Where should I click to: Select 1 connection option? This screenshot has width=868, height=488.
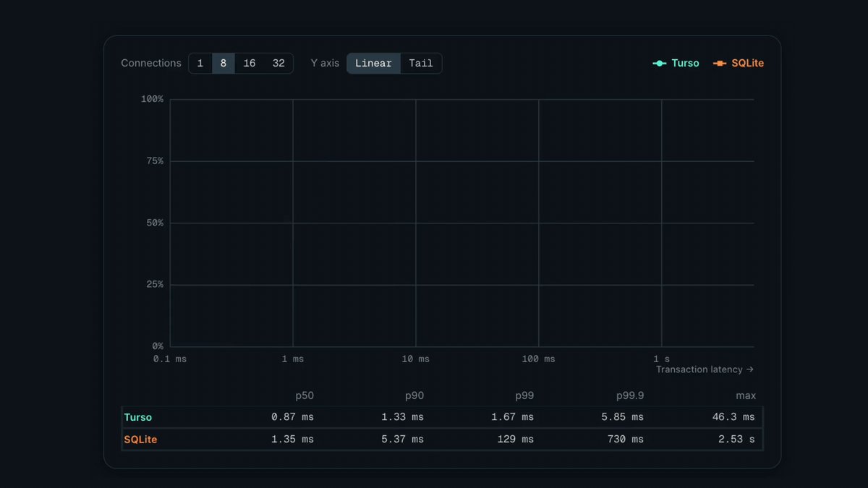[x=200, y=64]
